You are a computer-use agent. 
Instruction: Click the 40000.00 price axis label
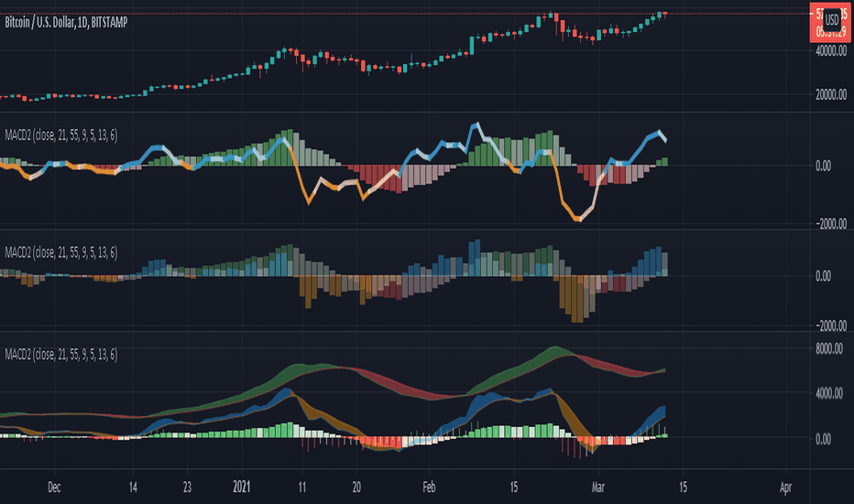(x=831, y=51)
